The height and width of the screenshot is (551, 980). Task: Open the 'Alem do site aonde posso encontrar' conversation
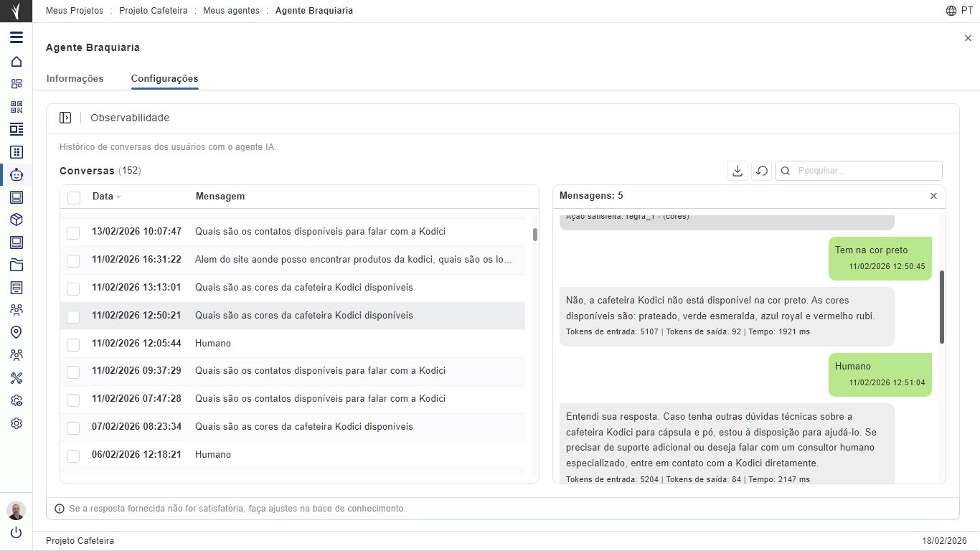293,260
